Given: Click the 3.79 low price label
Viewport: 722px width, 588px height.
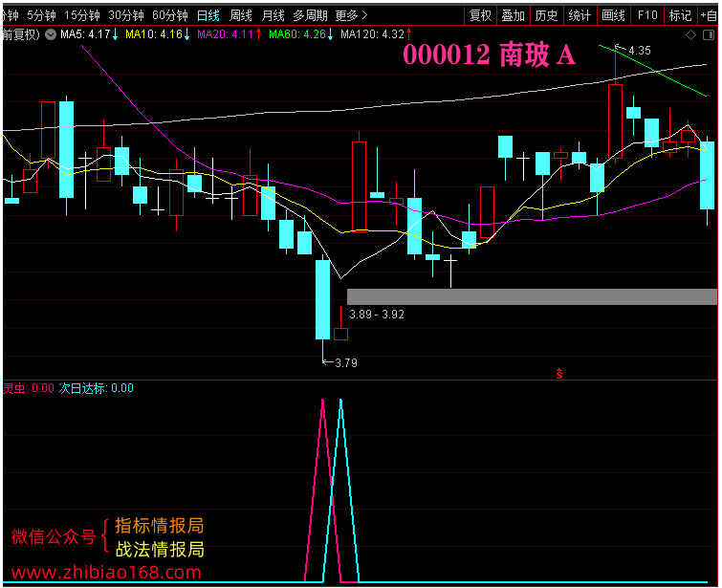Looking at the screenshot, I should point(346,362).
